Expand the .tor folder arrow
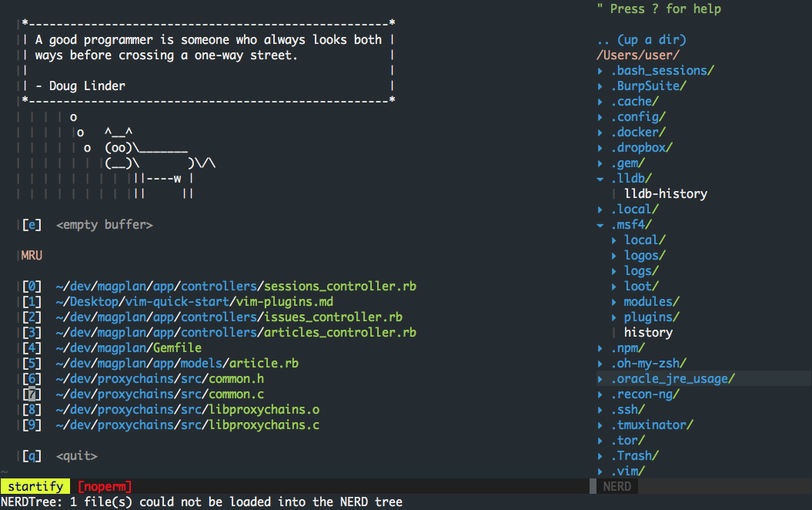This screenshot has height=510, width=812. coord(600,441)
